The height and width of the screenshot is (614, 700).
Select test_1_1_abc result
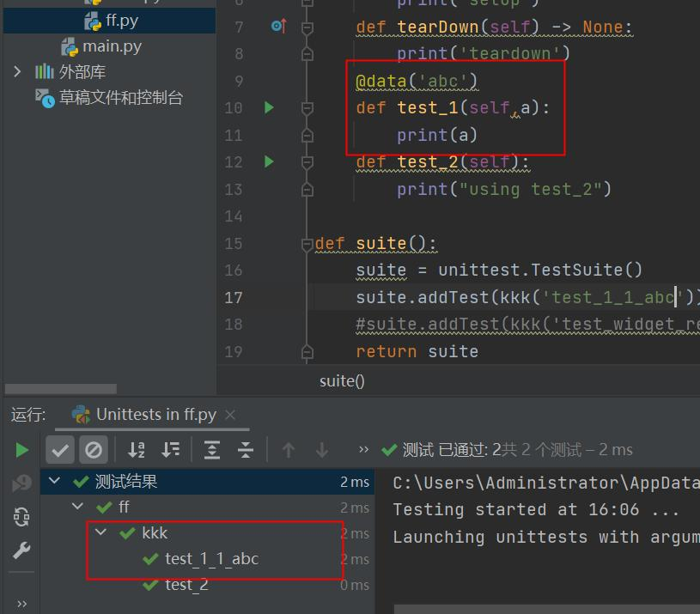(211, 559)
